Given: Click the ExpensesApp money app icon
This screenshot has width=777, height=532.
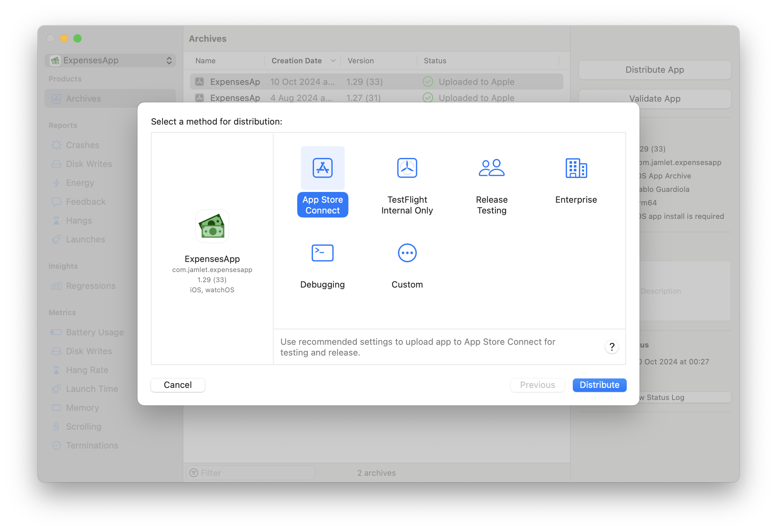Looking at the screenshot, I should 212,226.
